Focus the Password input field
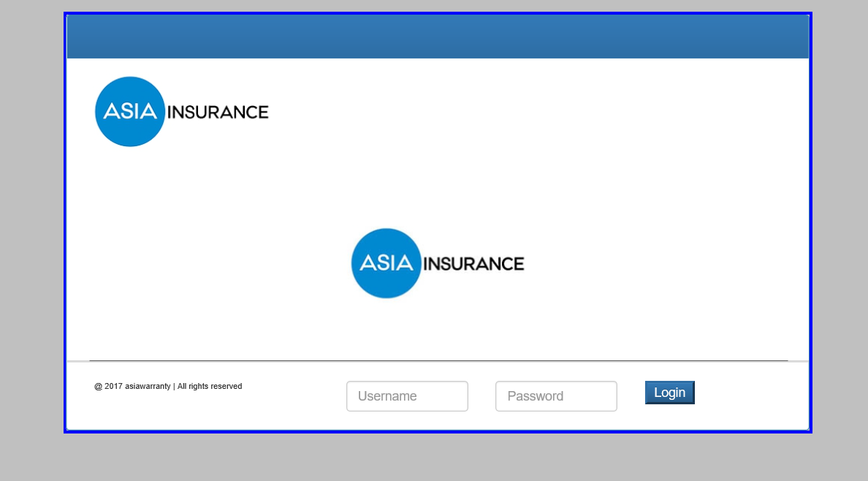Viewport: 868px width, 481px height. click(556, 396)
